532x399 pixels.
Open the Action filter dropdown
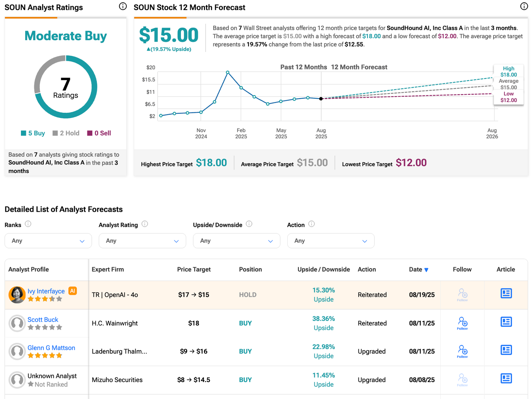click(x=331, y=241)
